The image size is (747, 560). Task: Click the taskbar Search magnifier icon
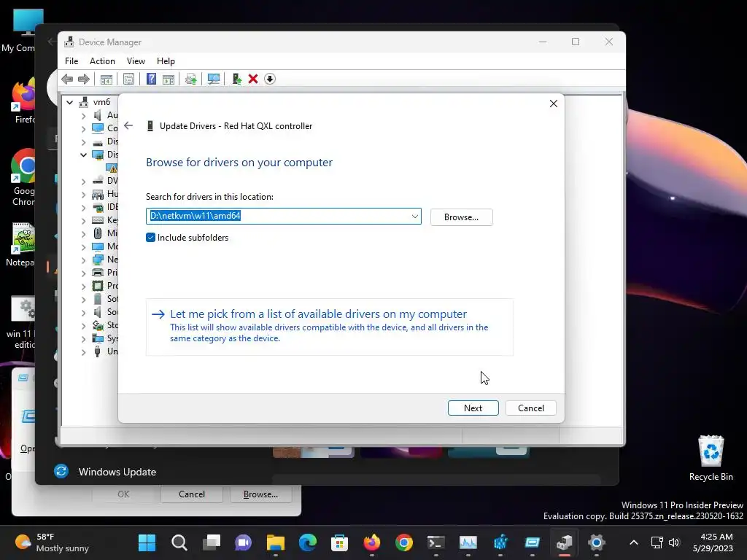tap(179, 542)
